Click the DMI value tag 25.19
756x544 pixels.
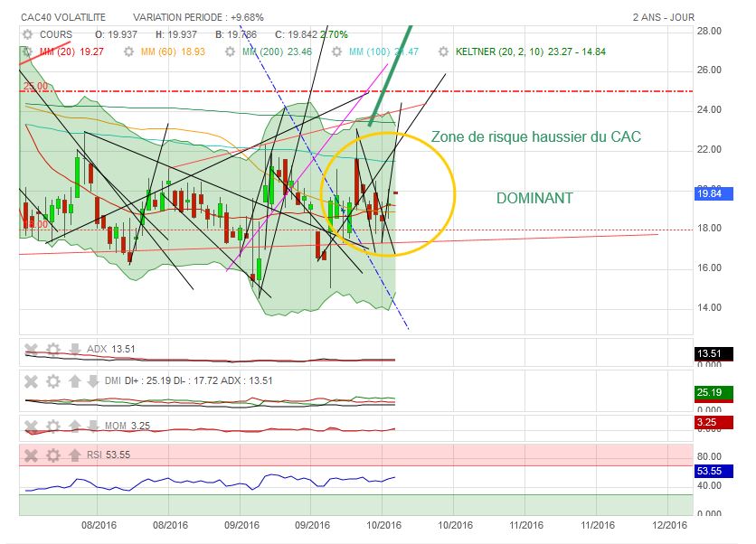click(x=713, y=393)
